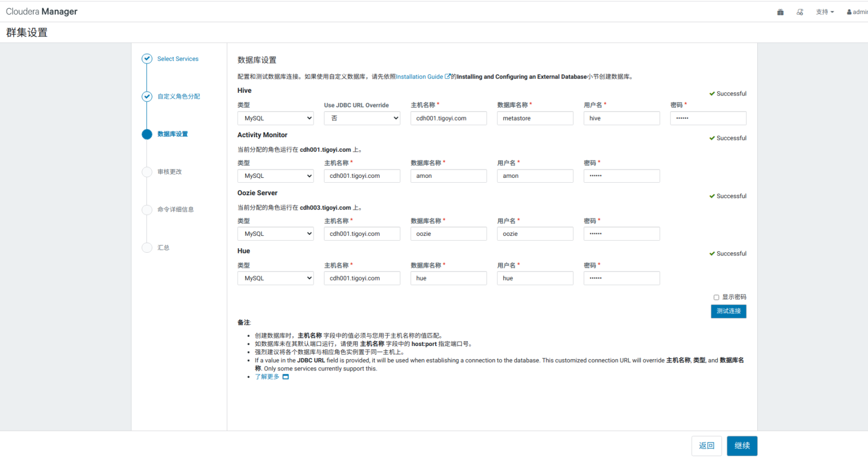Click the 返回 back button

pos(707,446)
